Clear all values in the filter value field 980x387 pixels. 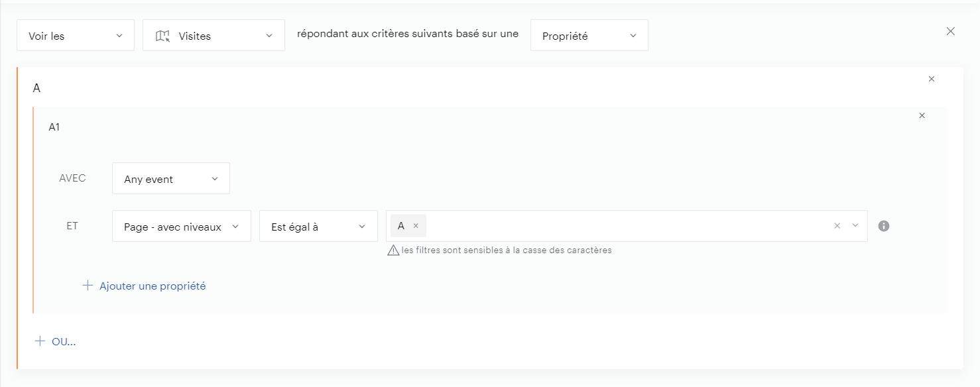(x=837, y=226)
